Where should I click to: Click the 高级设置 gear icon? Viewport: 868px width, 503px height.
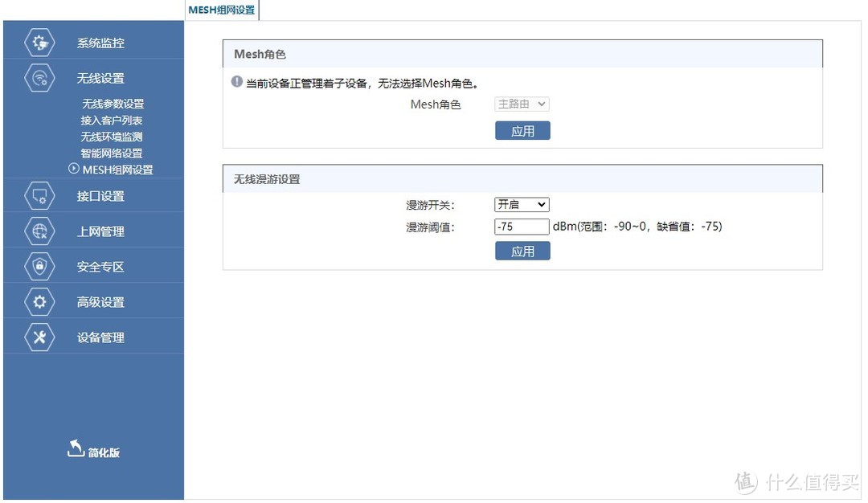[x=39, y=301]
